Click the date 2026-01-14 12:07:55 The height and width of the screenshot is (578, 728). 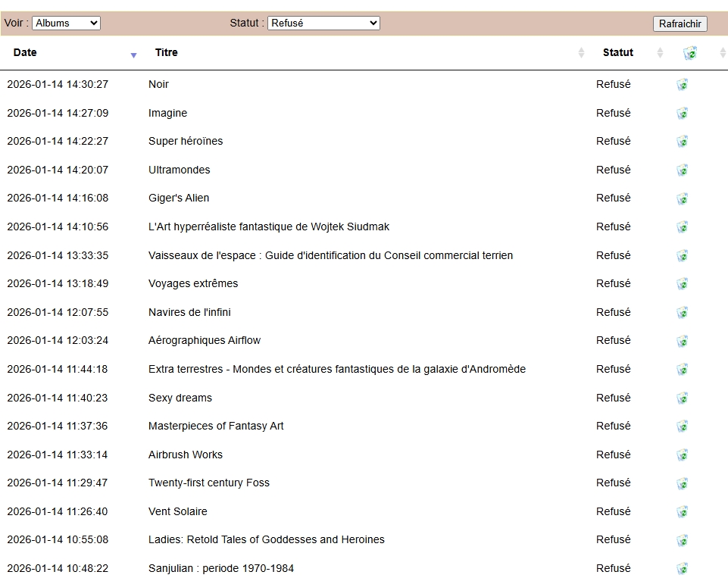point(58,312)
